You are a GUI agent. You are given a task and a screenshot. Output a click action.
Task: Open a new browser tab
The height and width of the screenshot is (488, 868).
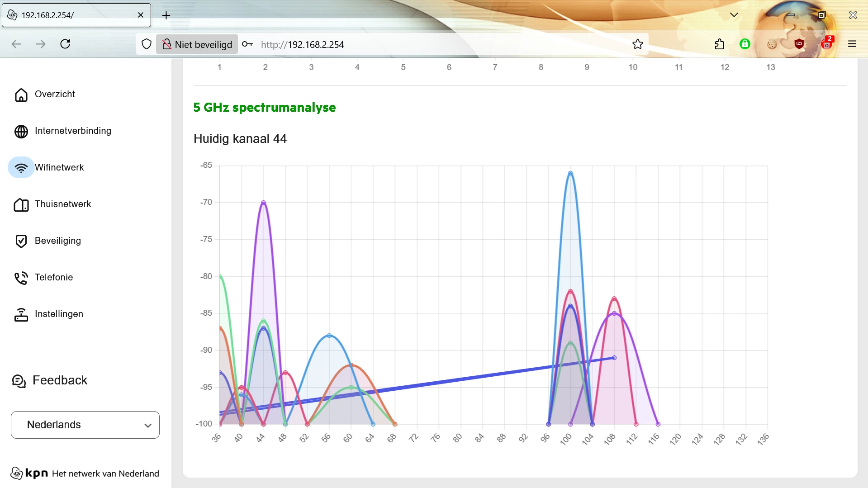(166, 15)
